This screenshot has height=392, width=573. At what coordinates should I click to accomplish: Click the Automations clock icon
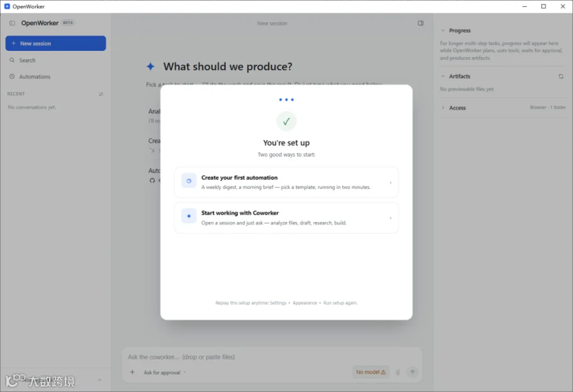point(12,76)
